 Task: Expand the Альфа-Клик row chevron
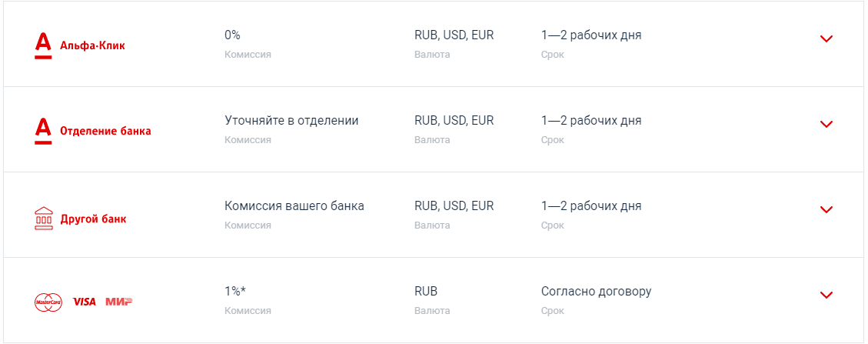(x=826, y=39)
